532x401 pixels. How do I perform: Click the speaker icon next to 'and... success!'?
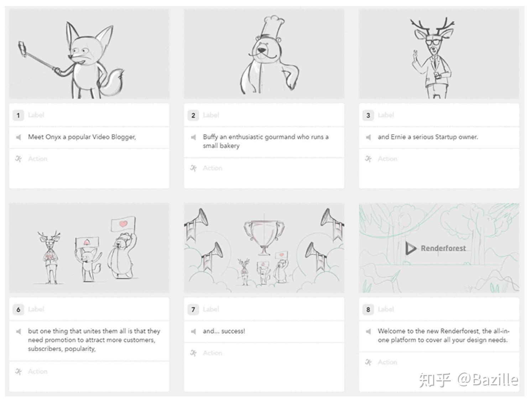point(193,331)
